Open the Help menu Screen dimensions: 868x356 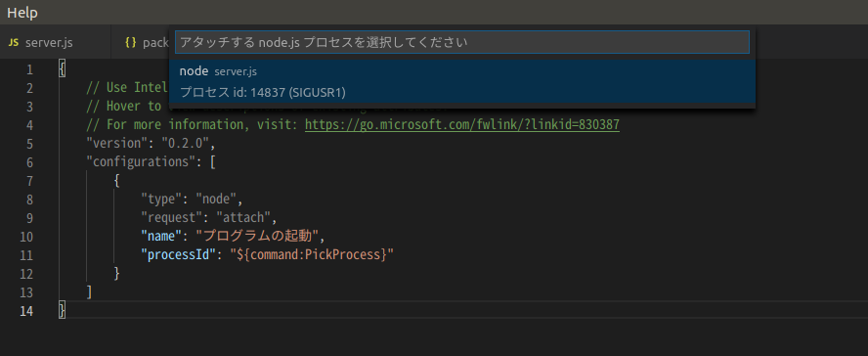coord(22,12)
